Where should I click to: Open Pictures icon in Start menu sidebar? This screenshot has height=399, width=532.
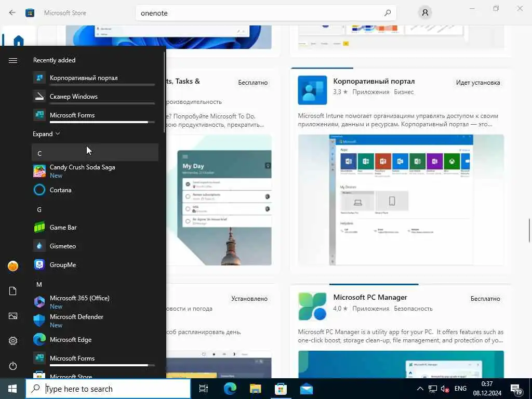[x=13, y=316]
